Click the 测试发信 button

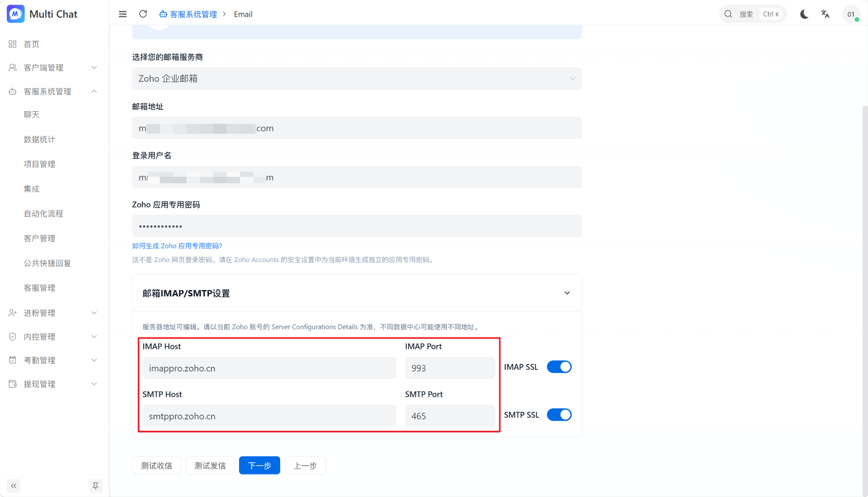[210, 466]
